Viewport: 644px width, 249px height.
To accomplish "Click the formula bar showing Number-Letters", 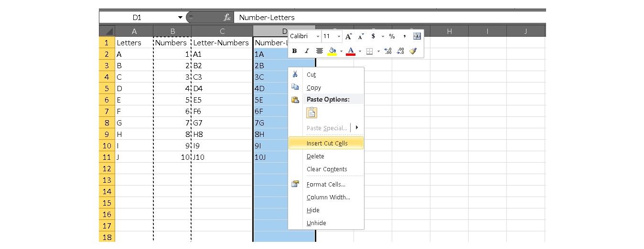I will click(x=389, y=17).
